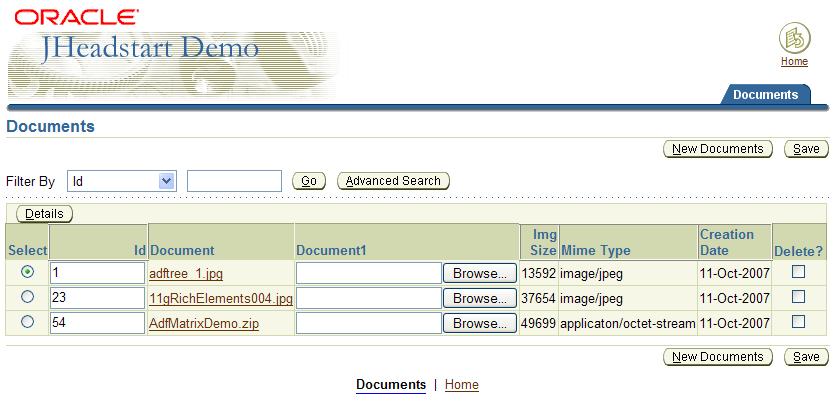Click the Oracle logo
834x407 pixels.
[x=77, y=17]
